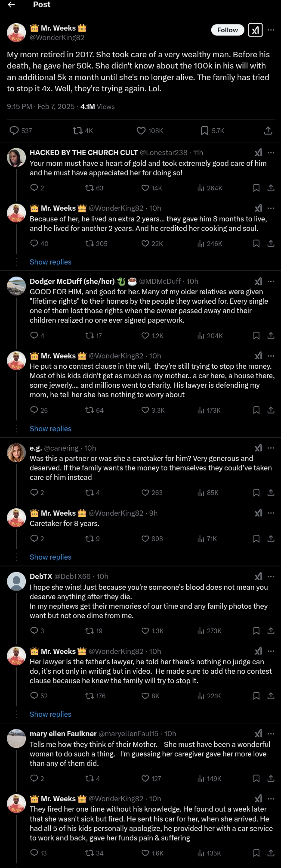Click the Follow button for Mr. Weeks
The image size is (281, 868).
[x=227, y=30]
